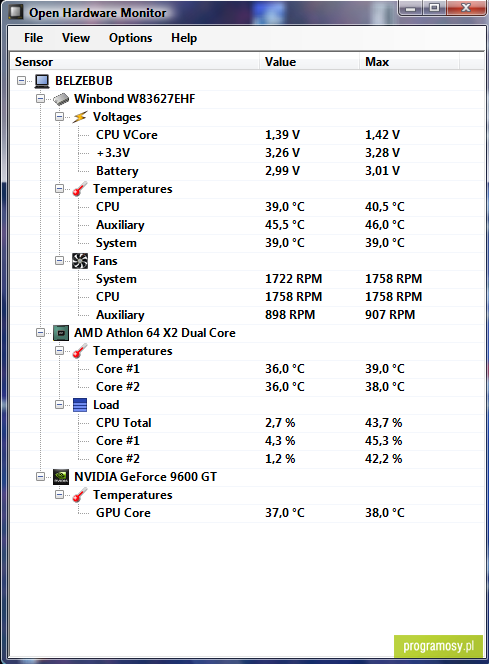The width and height of the screenshot is (489, 664).
Task: Select the Core #2 temperature row
Action: pos(247,387)
